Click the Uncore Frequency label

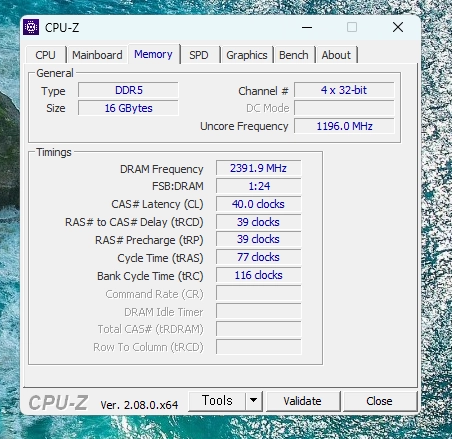[244, 126]
